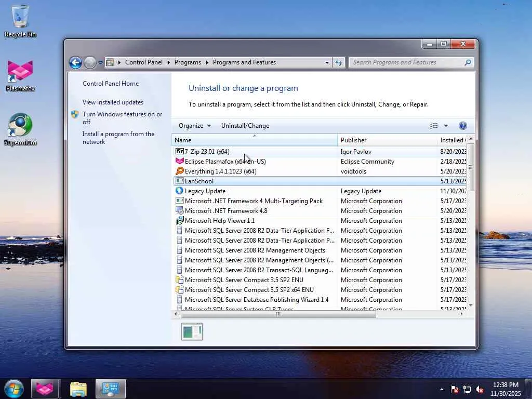Click SQL Server Compact 3.5 SP2 ENU icon
The image size is (532, 399).
coord(179,280)
